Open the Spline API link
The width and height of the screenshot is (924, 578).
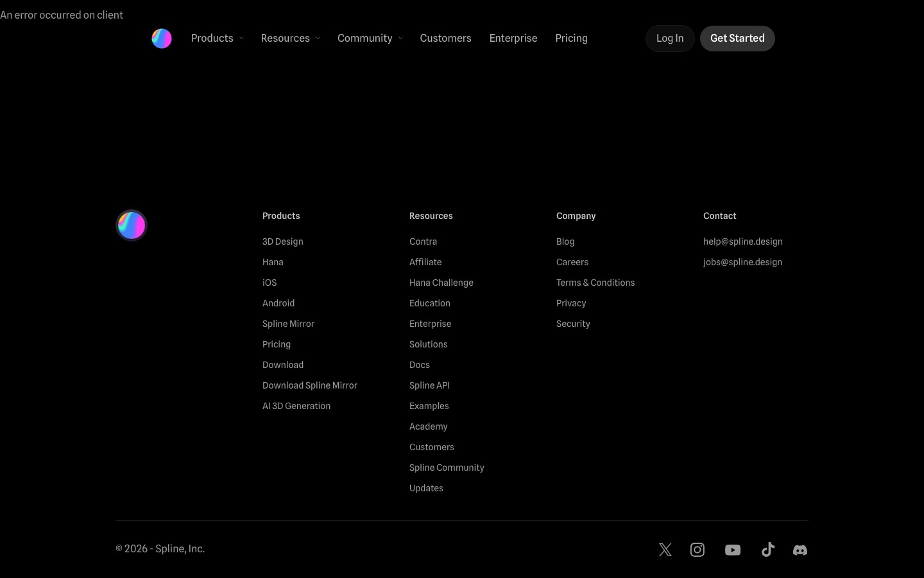point(430,385)
